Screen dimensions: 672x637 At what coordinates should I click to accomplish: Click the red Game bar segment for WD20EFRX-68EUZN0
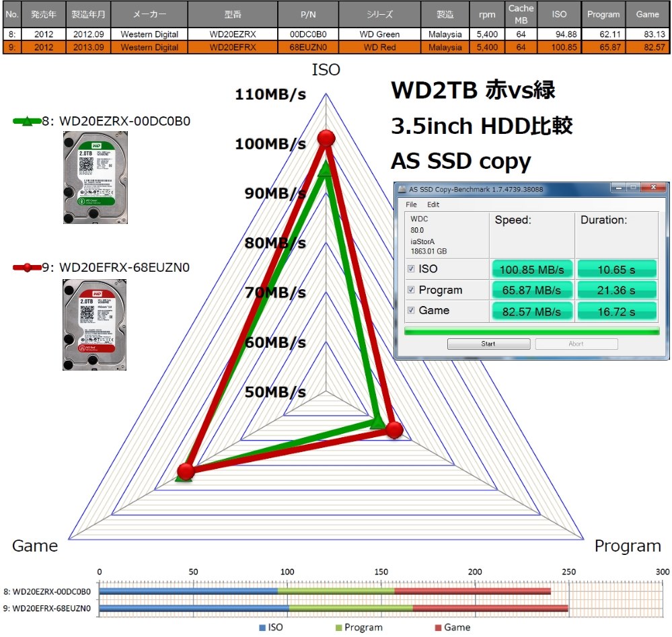coord(490,608)
